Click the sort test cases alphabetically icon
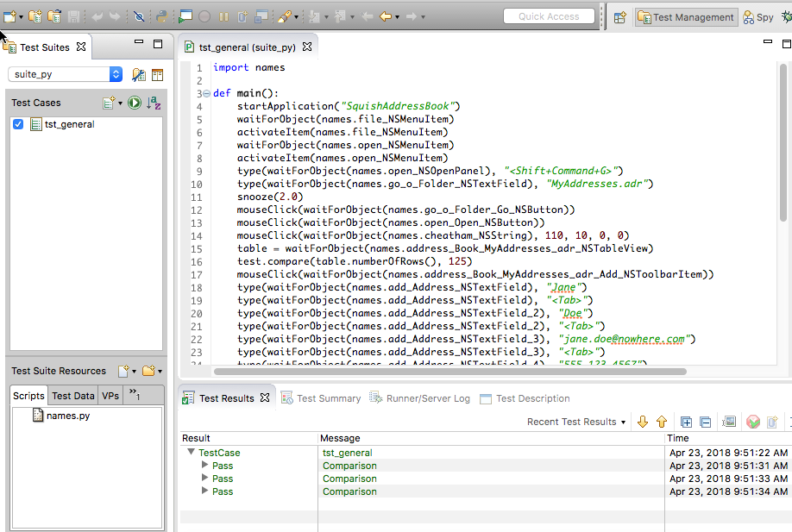Image resolution: width=792 pixels, height=532 pixels. 154,103
